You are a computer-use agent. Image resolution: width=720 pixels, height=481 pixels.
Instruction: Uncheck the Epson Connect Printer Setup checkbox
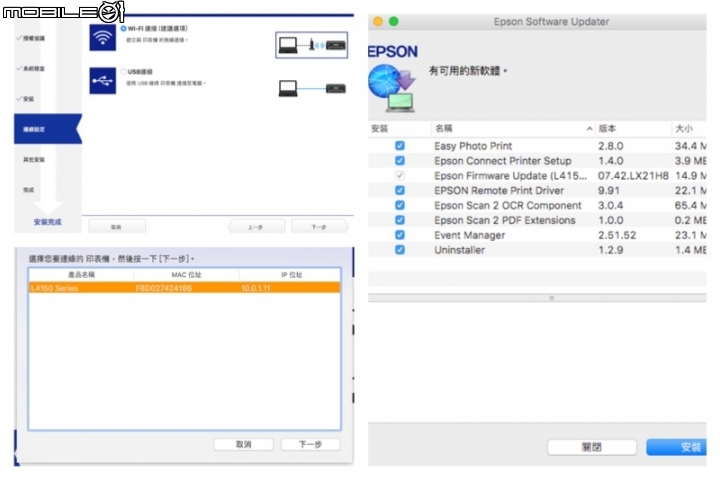tap(400, 160)
